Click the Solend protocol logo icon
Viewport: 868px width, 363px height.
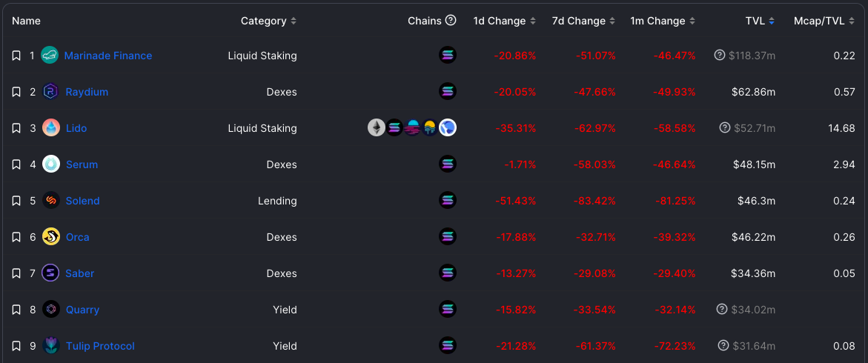(x=50, y=201)
